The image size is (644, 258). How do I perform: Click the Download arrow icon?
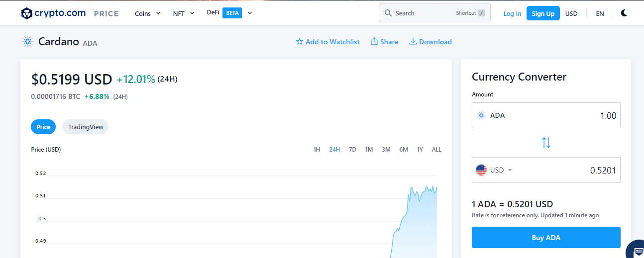click(413, 41)
